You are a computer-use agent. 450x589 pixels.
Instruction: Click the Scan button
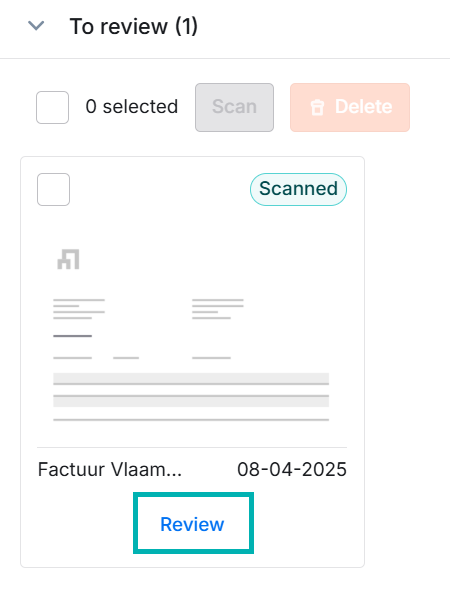pos(234,107)
